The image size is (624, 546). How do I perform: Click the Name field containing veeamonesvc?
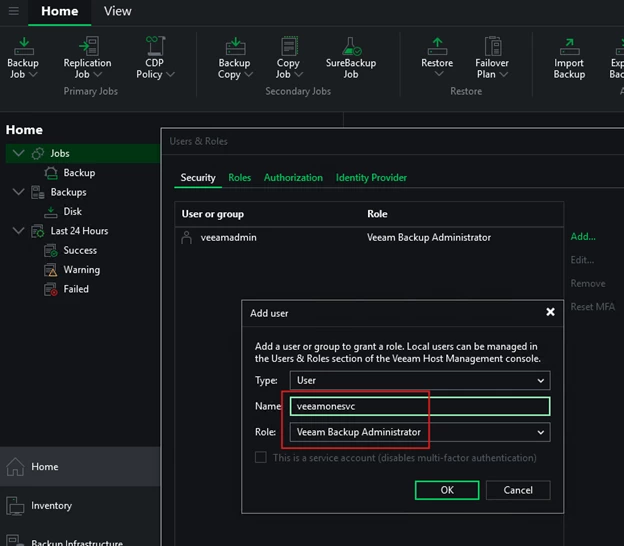coord(419,406)
